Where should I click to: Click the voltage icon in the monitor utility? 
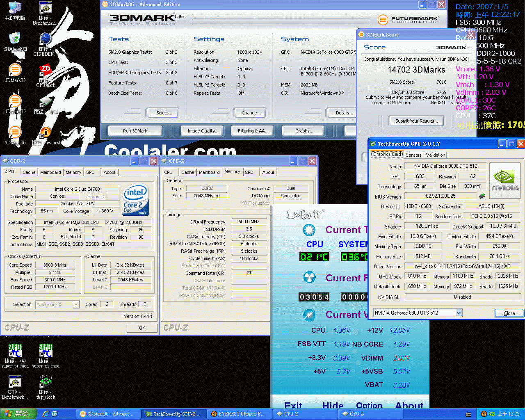pyautogui.click(x=309, y=315)
